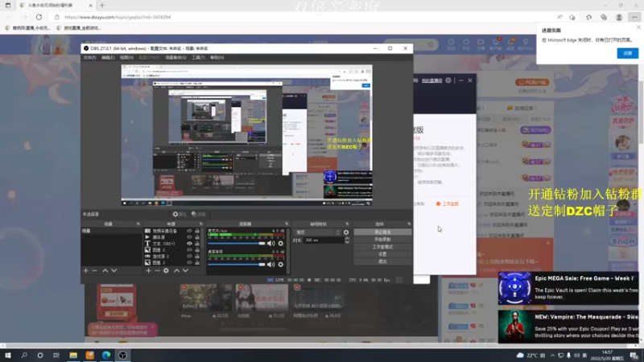The width and height of the screenshot is (644, 362).
Task: Open Edge profile avatar icon
Action: (x=619, y=17)
